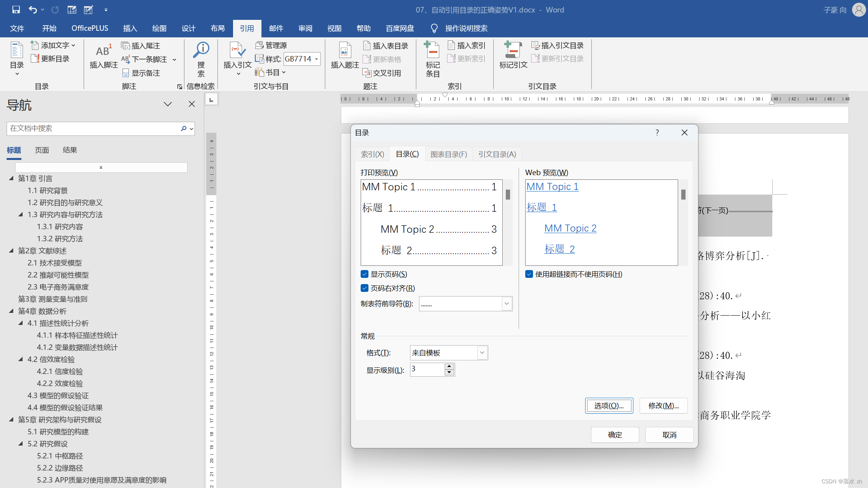Image resolution: width=868 pixels, height=488 pixels.
Task: Click the Mark Entry index icon
Action: (432, 50)
